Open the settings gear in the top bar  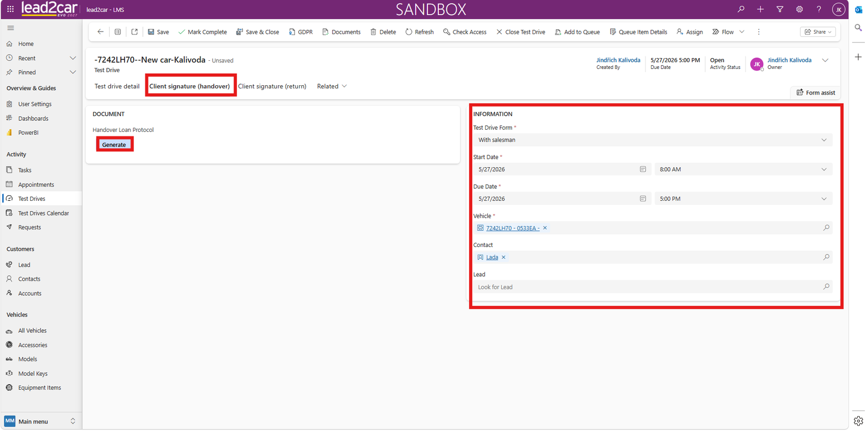click(800, 9)
